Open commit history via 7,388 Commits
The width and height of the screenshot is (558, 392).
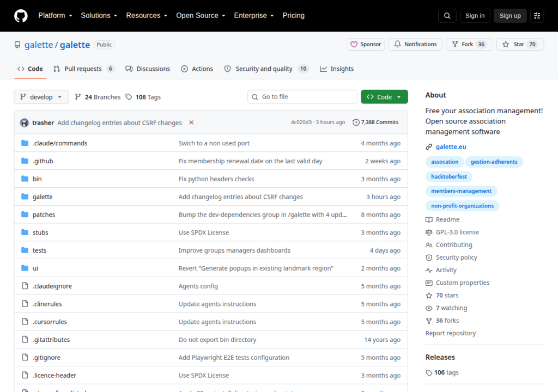click(375, 122)
